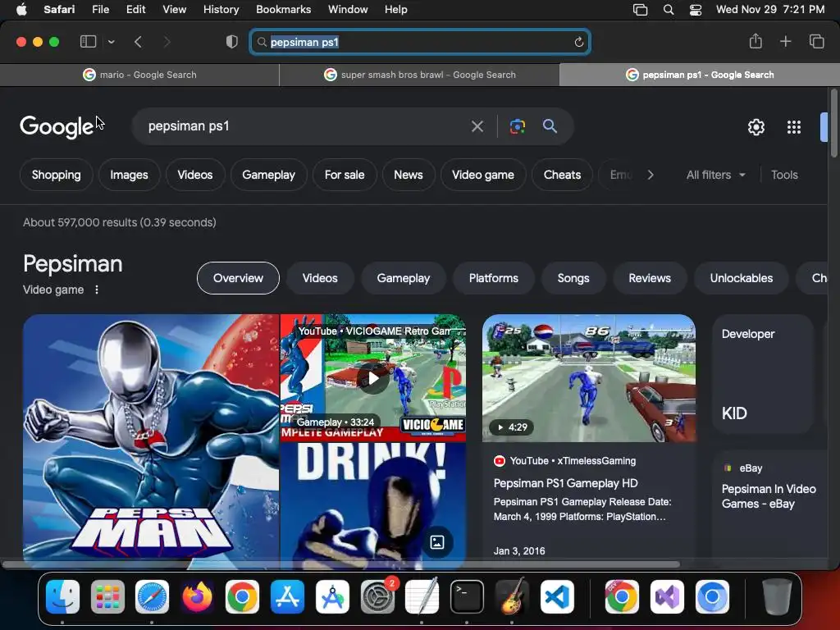Open Spotlight search in menu bar
Screen dimensions: 840x630
click(x=668, y=10)
